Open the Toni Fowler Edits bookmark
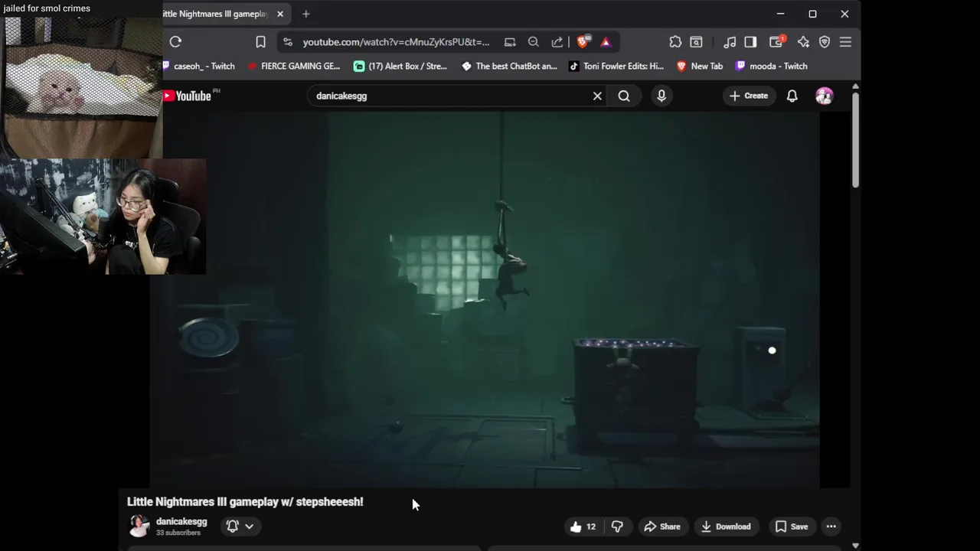 click(x=616, y=67)
